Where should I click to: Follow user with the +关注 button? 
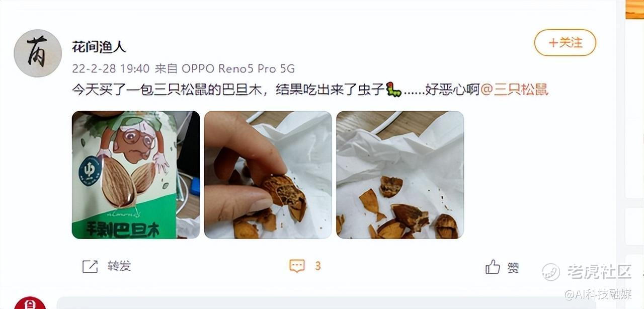[x=565, y=43]
